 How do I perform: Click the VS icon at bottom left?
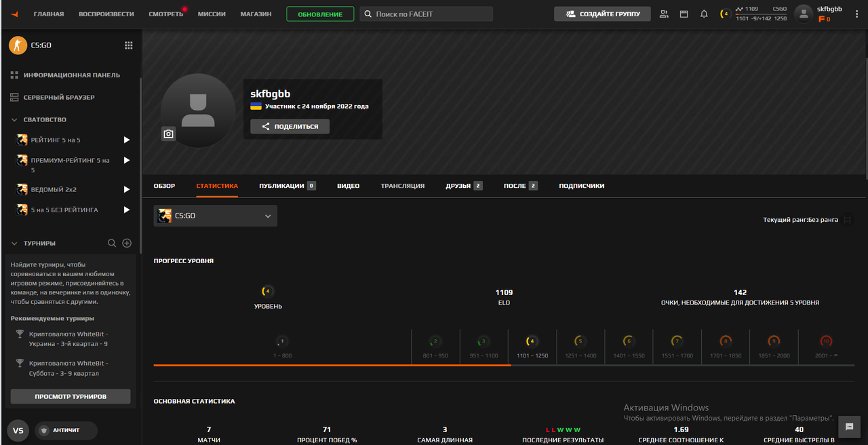(18, 431)
